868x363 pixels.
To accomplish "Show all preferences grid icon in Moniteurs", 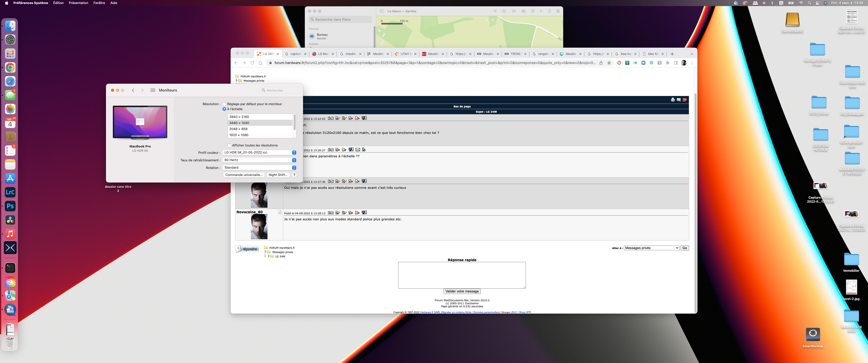I will pos(153,90).
